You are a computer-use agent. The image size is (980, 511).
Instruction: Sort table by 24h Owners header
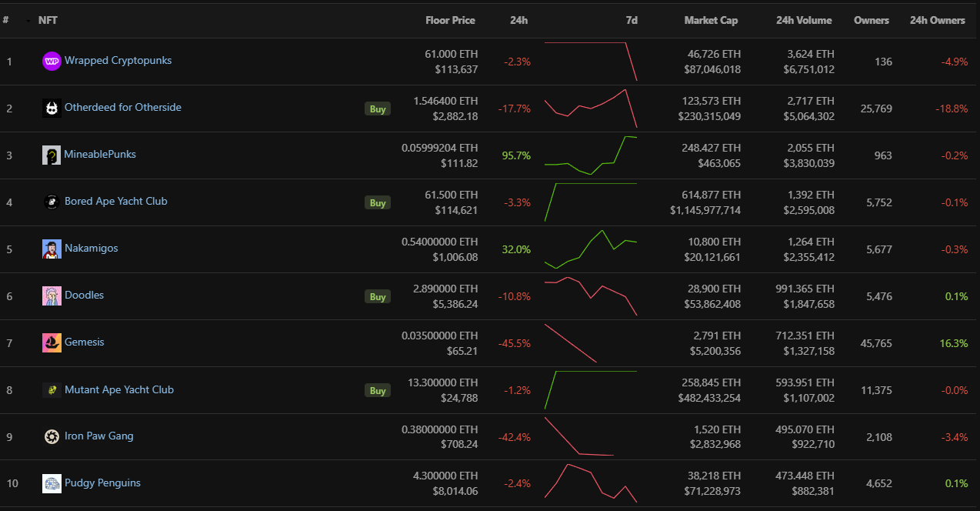click(x=937, y=20)
